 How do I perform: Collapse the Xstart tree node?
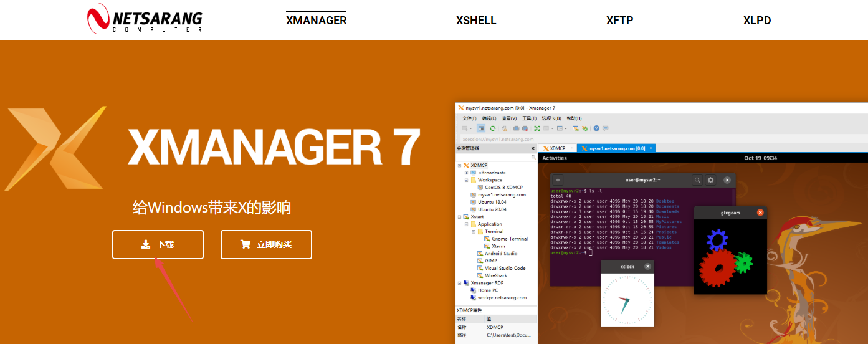pos(459,217)
